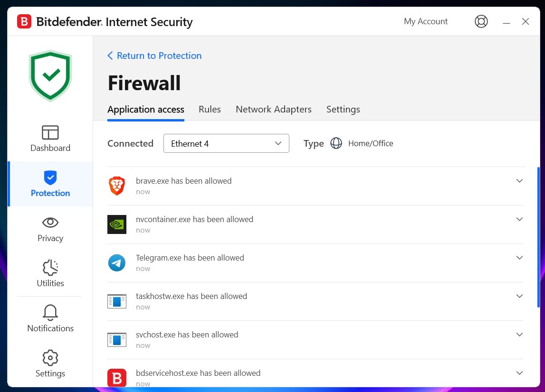Click the Home/Office network type label
Image resolution: width=545 pixels, height=392 pixels.
coord(371,143)
